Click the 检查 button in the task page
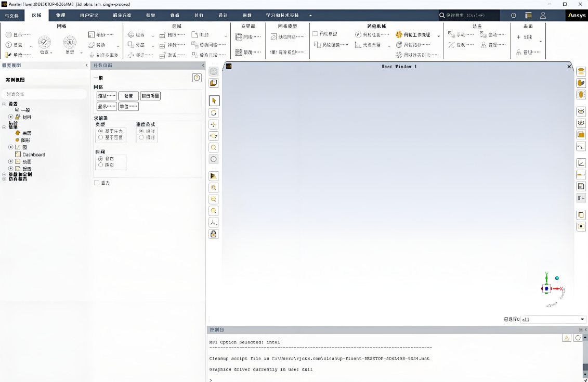This screenshot has height=382, width=588. coord(128,96)
